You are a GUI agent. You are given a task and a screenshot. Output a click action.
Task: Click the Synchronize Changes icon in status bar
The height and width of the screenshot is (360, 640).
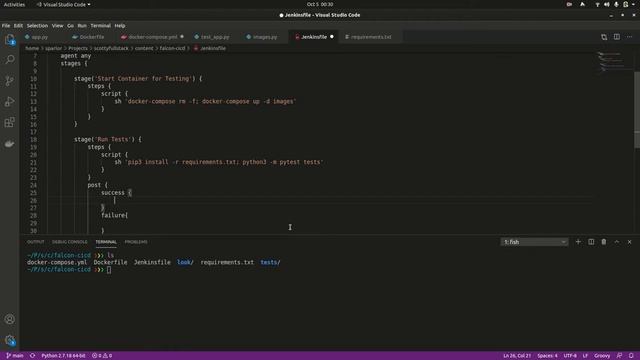point(32,356)
